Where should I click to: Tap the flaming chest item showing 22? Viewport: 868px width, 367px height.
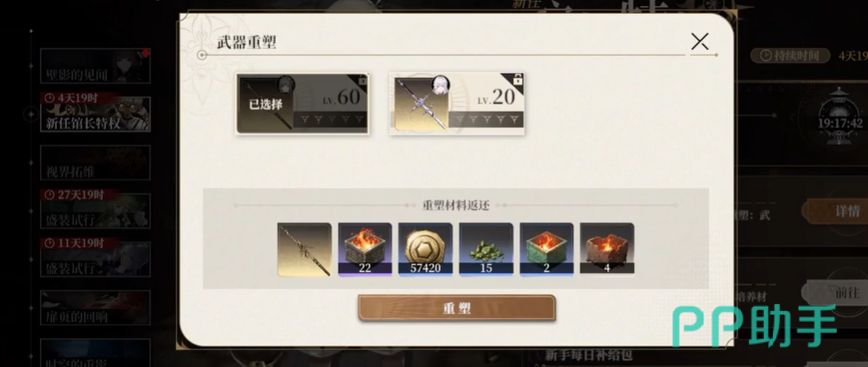tap(365, 250)
